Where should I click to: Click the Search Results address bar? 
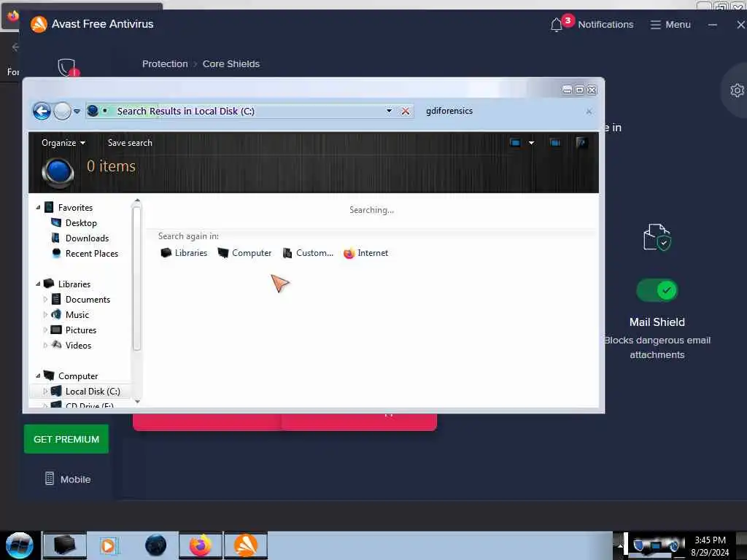(x=236, y=111)
